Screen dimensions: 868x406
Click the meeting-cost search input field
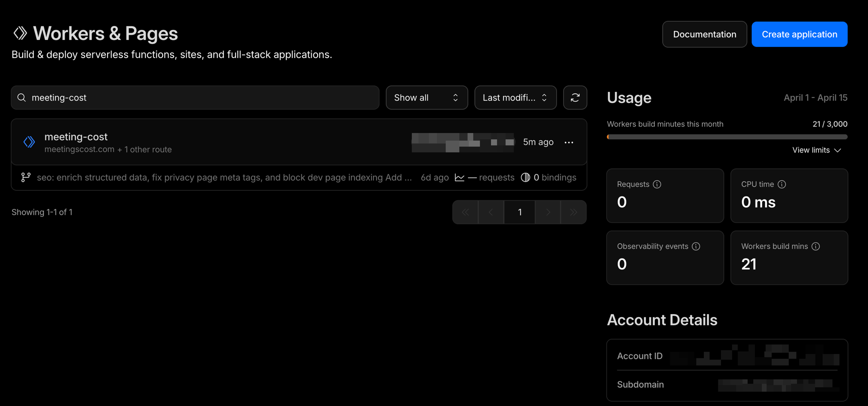coord(195,98)
